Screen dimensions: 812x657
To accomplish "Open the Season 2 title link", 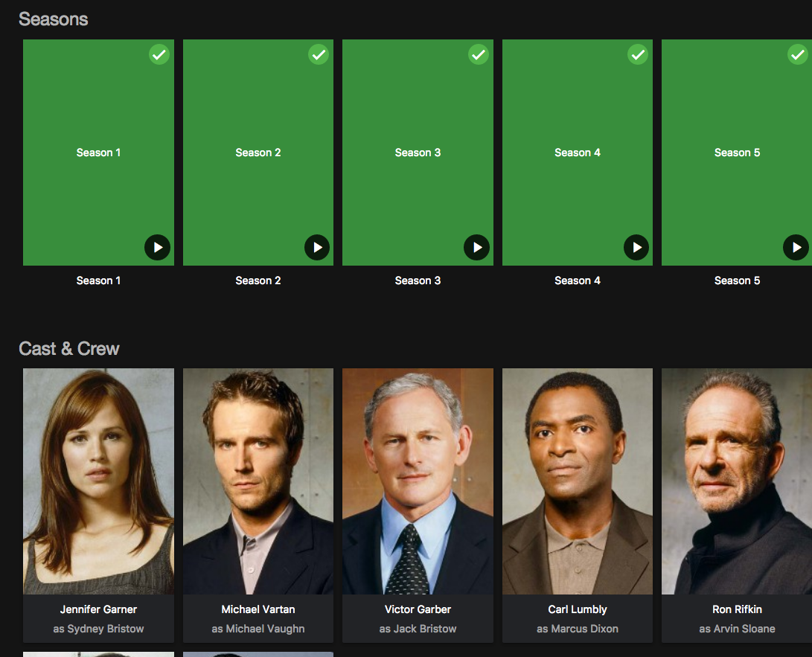I will click(258, 281).
